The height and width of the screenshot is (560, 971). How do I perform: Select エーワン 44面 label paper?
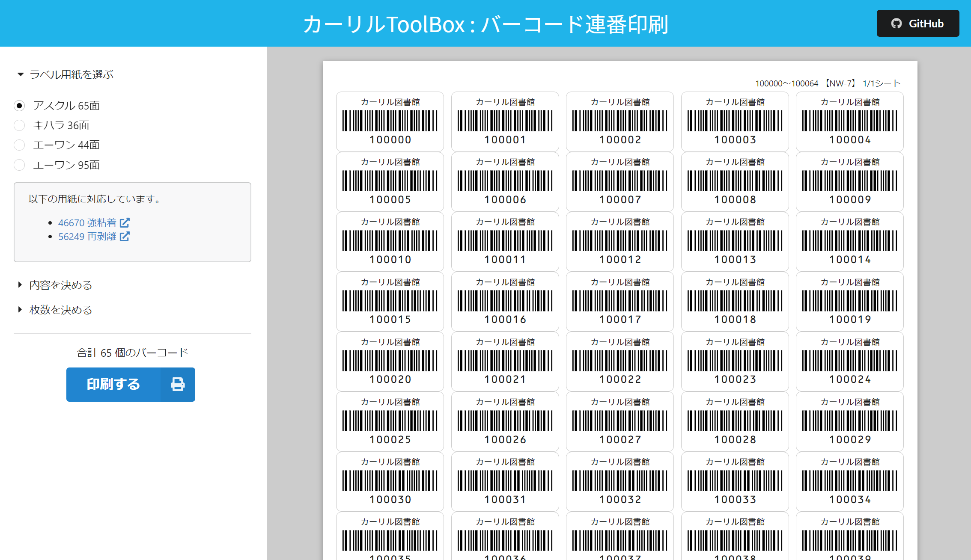19,145
